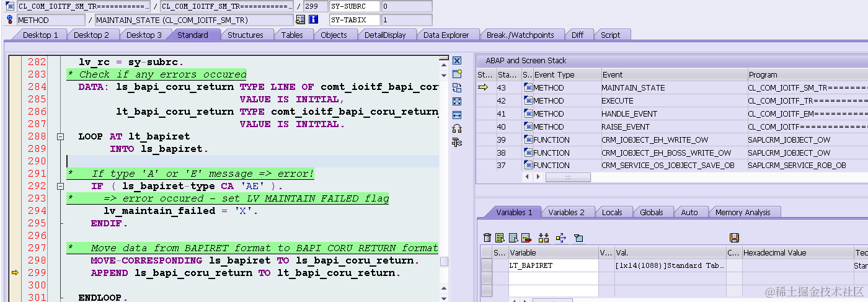This screenshot has height=302, width=868.
Task: Switch to the Desktop 2 tab
Action: click(91, 35)
